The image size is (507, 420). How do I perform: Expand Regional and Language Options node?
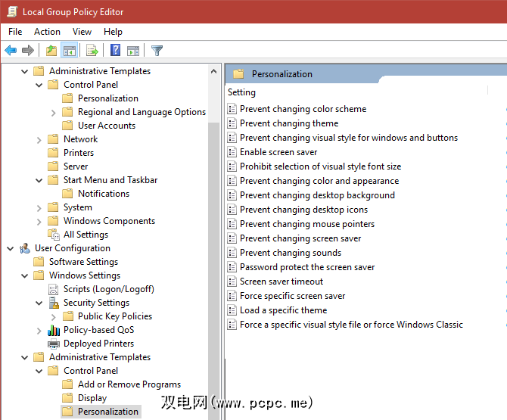pyautogui.click(x=54, y=113)
